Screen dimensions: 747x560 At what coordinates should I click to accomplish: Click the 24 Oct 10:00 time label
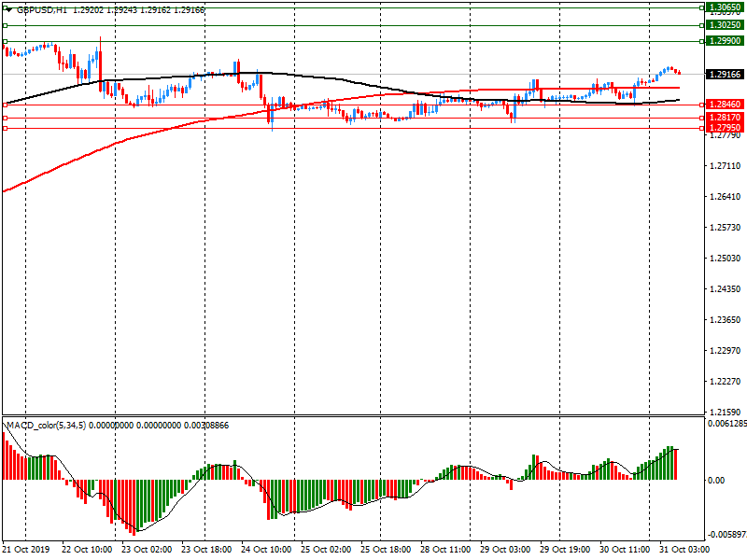pos(268,549)
